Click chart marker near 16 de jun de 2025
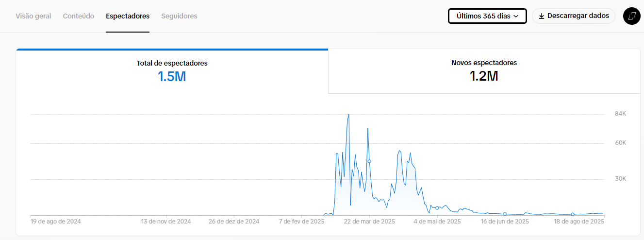 pos(505,214)
